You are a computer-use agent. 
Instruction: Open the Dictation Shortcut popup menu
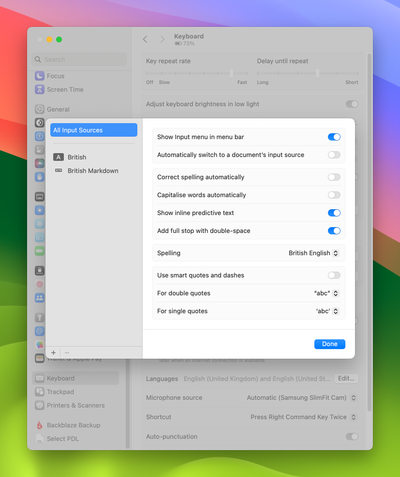(x=303, y=417)
